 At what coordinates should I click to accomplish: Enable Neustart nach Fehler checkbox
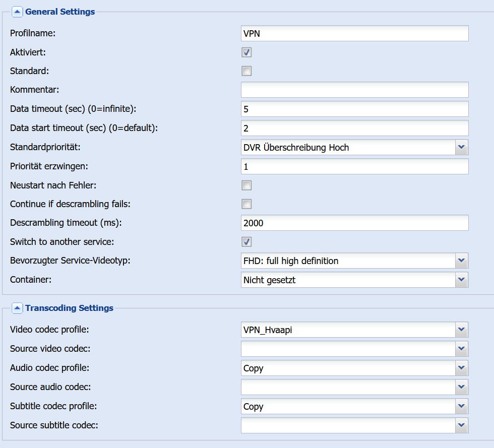pos(246,185)
